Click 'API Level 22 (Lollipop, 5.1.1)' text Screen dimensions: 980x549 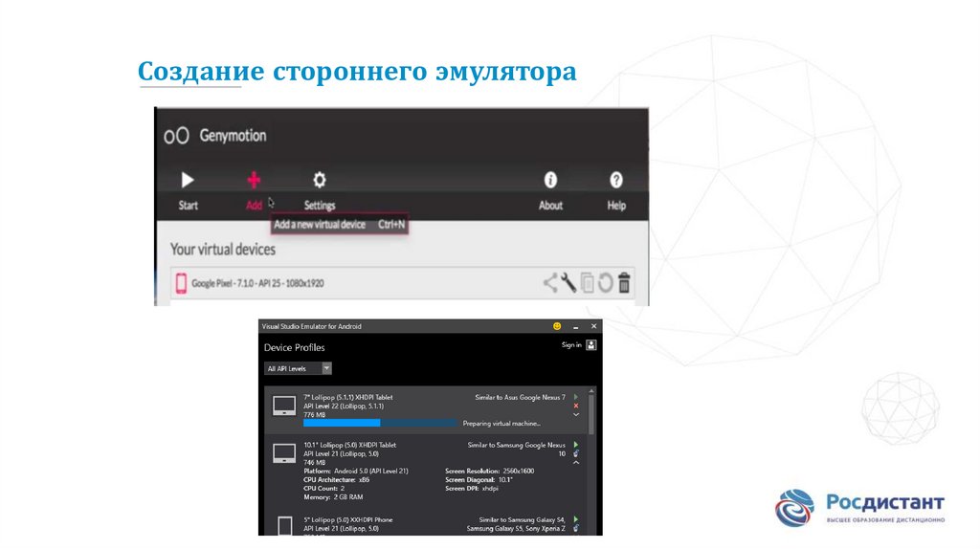click(344, 406)
